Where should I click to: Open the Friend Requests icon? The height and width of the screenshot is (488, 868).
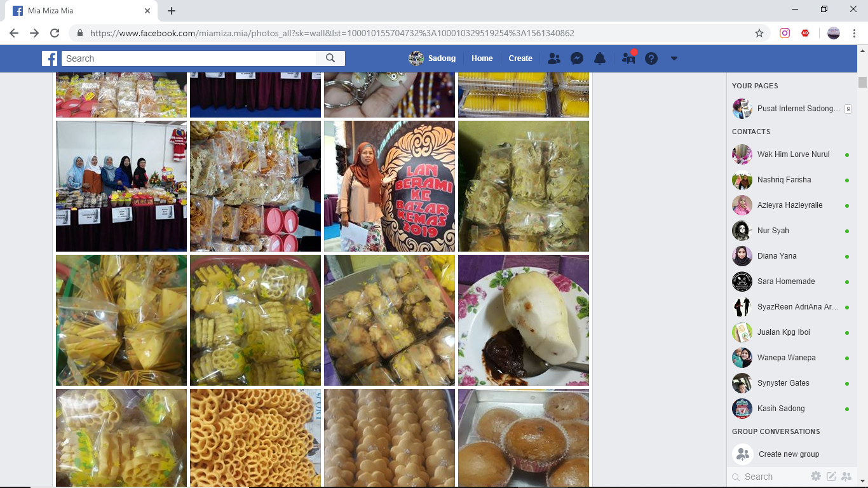click(x=554, y=58)
